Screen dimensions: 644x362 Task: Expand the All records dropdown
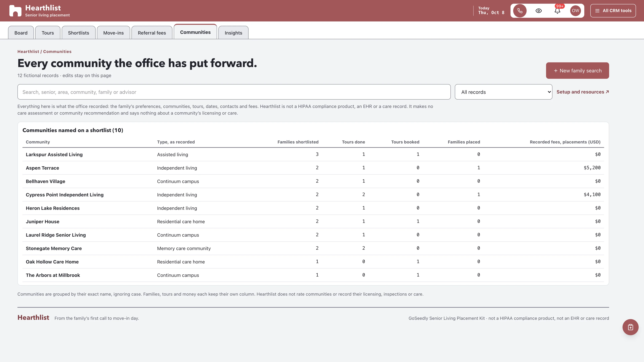[503, 92]
